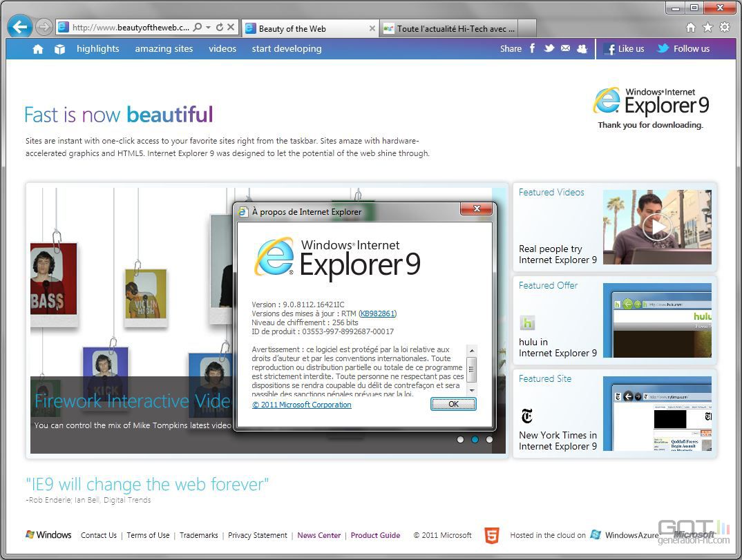
Task: Click the HTML5 badge in the footer
Action: [492, 534]
